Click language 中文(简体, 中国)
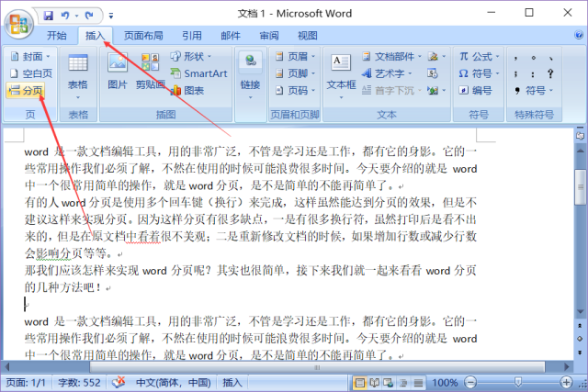This screenshot has width=588, height=392. click(174, 383)
